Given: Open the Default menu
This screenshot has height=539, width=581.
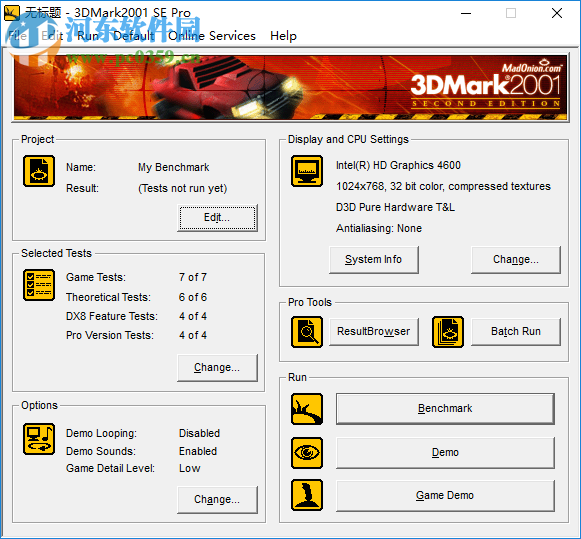Looking at the screenshot, I should pyautogui.click(x=134, y=36).
